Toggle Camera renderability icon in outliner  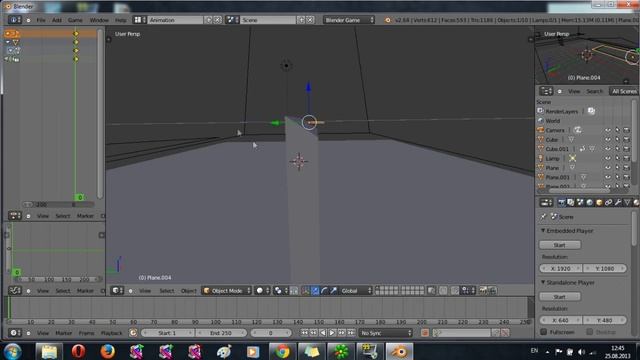pyautogui.click(x=627, y=130)
